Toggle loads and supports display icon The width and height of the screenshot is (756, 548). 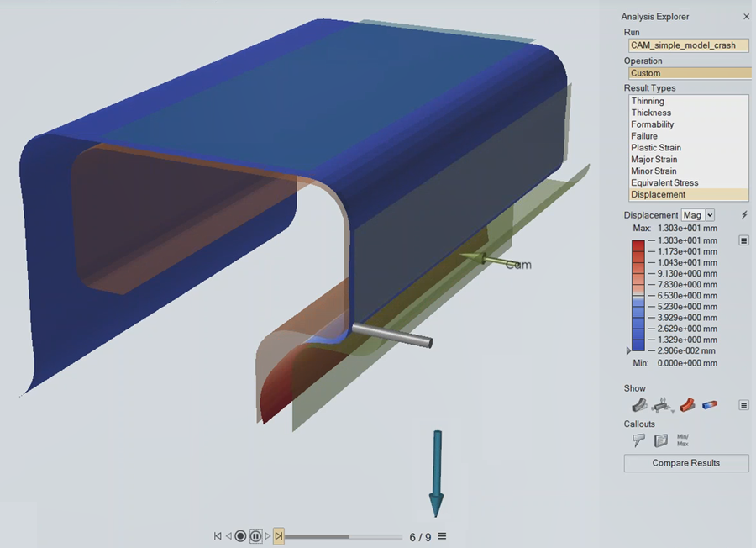tap(663, 405)
